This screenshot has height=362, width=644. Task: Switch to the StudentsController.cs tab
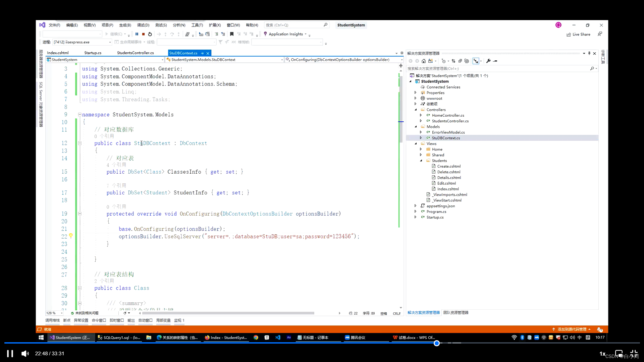tap(135, 53)
